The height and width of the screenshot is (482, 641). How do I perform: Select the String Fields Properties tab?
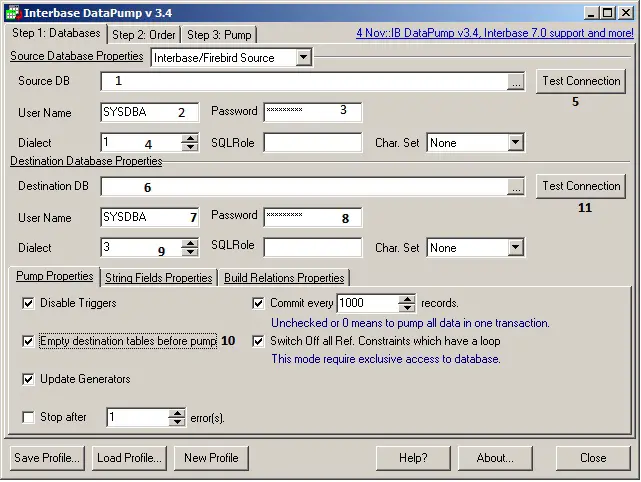[x=159, y=278]
